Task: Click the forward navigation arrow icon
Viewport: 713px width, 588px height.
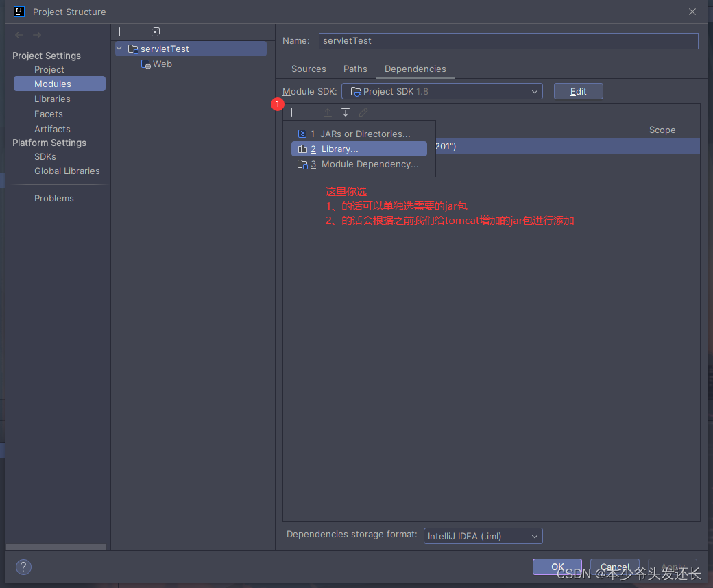Action: coord(36,34)
